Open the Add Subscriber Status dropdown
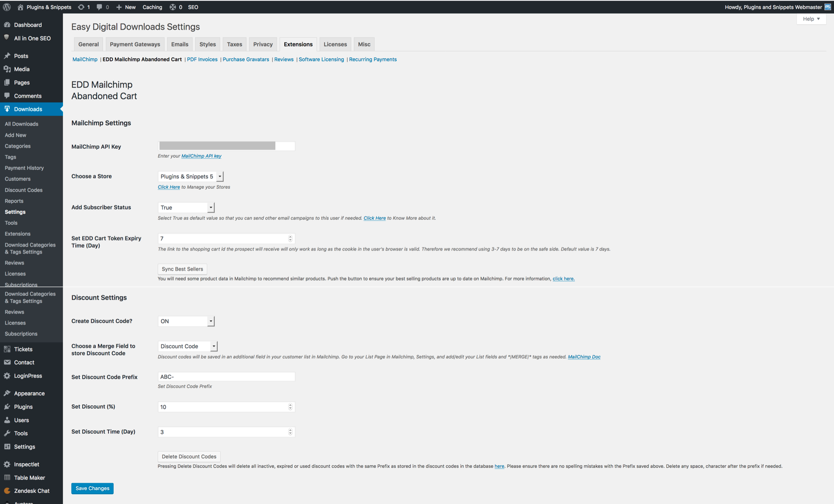 click(x=186, y=207)
